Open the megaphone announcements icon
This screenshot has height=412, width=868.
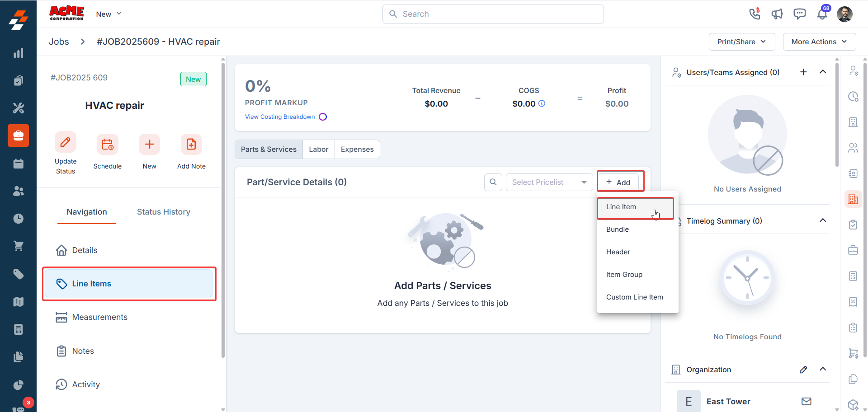777,14
